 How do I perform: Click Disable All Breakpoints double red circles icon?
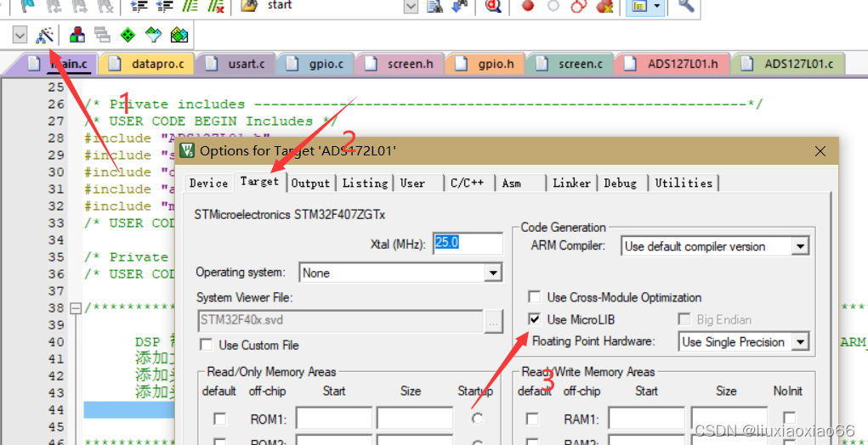click(579, 6)
